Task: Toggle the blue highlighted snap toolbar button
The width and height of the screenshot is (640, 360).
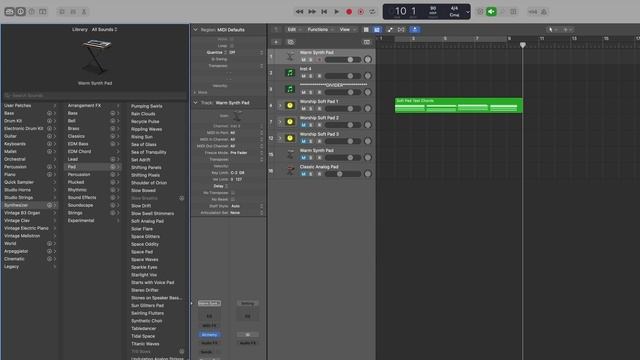Action: (x=415, y=29)
